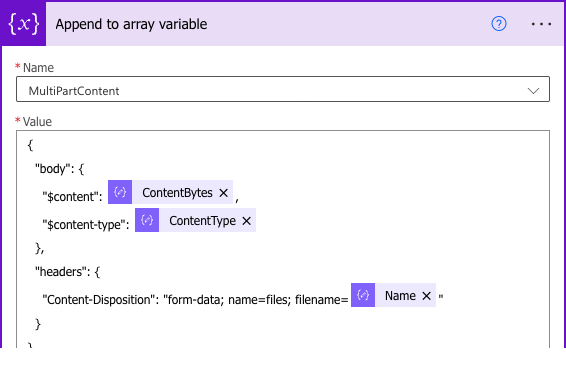Open the three-dot action menu

click(x=541, y=24)
